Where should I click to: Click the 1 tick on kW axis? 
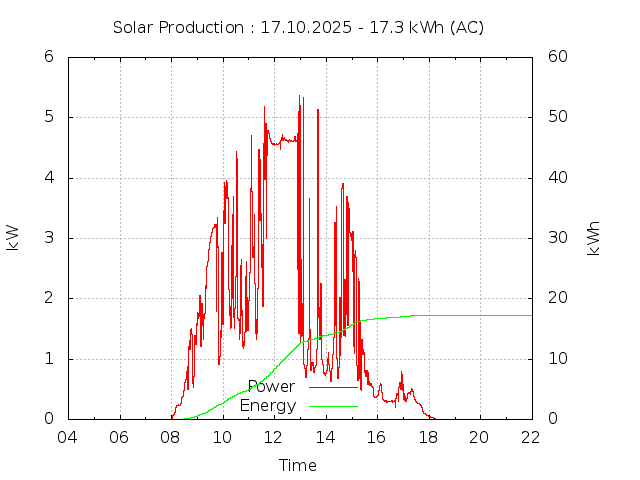(x=48, y=359)
